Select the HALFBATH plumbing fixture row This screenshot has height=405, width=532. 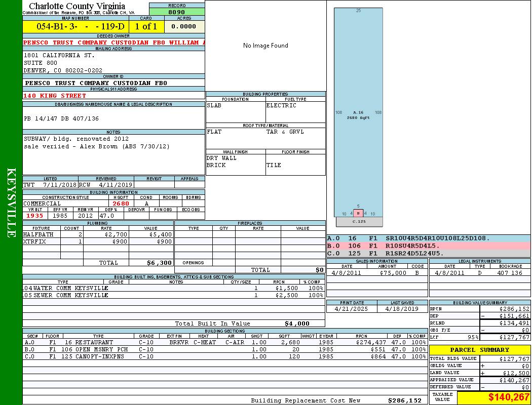[x=97, y=234]
